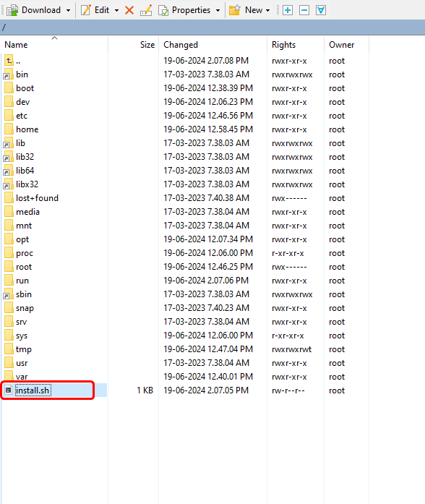
Task: Click the Rename pencil icon
Action: [x=146, y=10]
